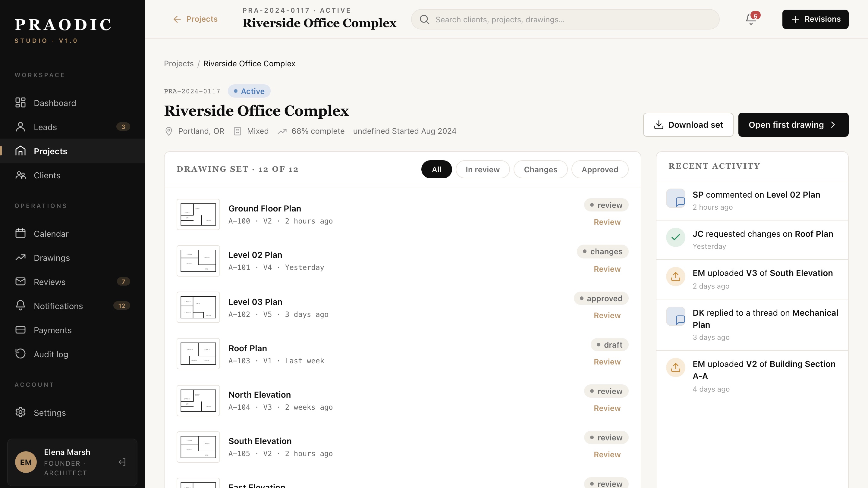Click the Leads person icon

coord(20,127)
